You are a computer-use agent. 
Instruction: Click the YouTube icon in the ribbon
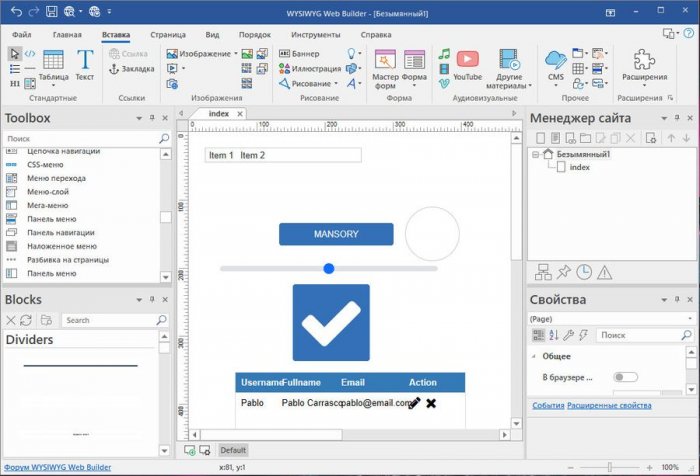[467, 60]
